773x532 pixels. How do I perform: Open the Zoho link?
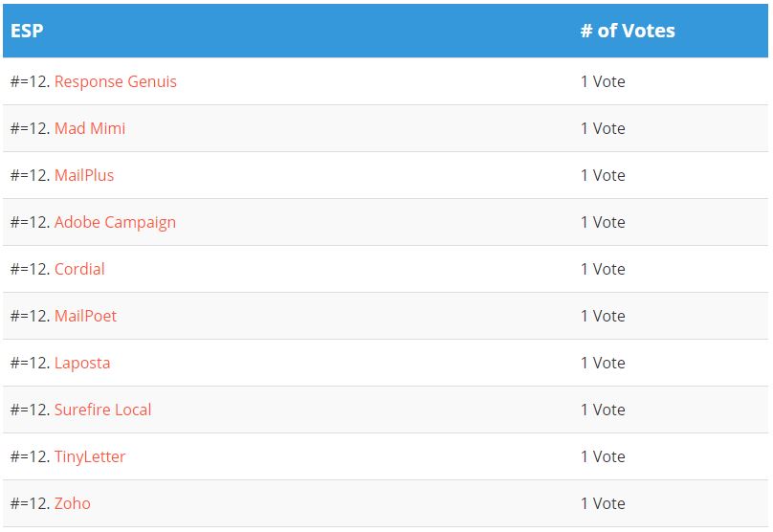pos(73,503)
